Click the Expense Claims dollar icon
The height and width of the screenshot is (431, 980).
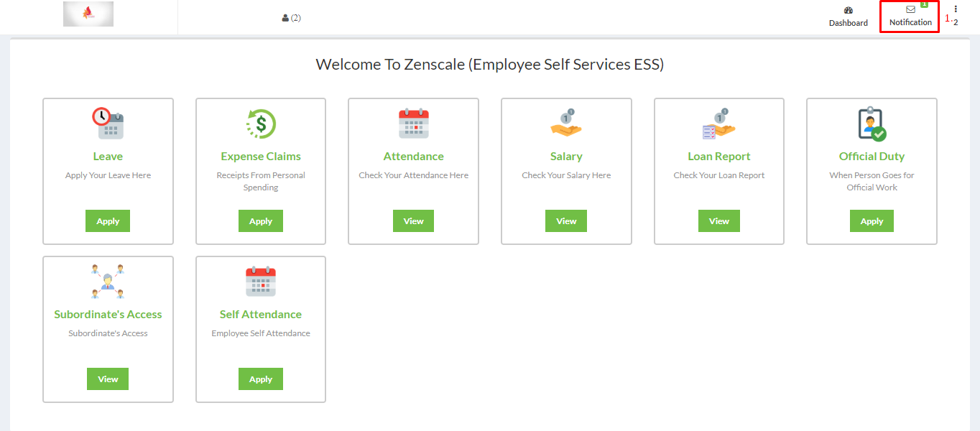(261, 124)
